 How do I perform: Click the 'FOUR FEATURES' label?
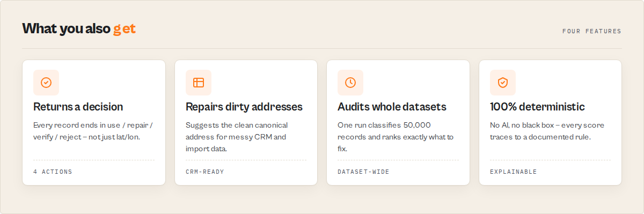pos(592,32)
